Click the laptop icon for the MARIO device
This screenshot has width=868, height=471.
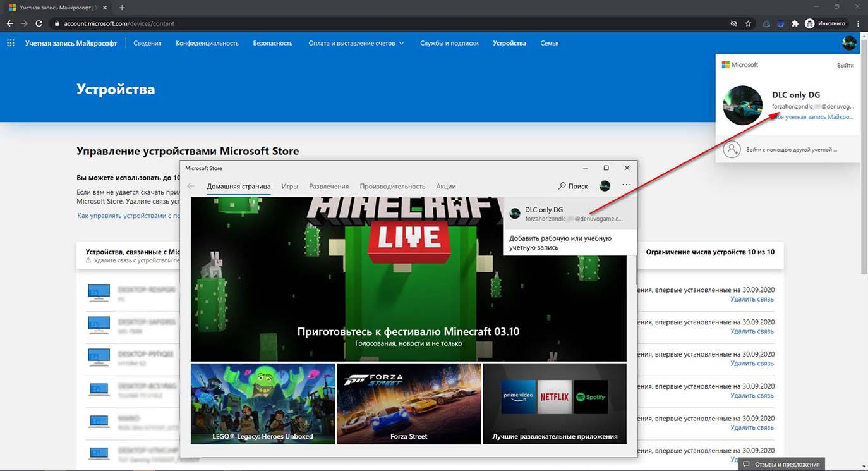[x=99, y=421]
